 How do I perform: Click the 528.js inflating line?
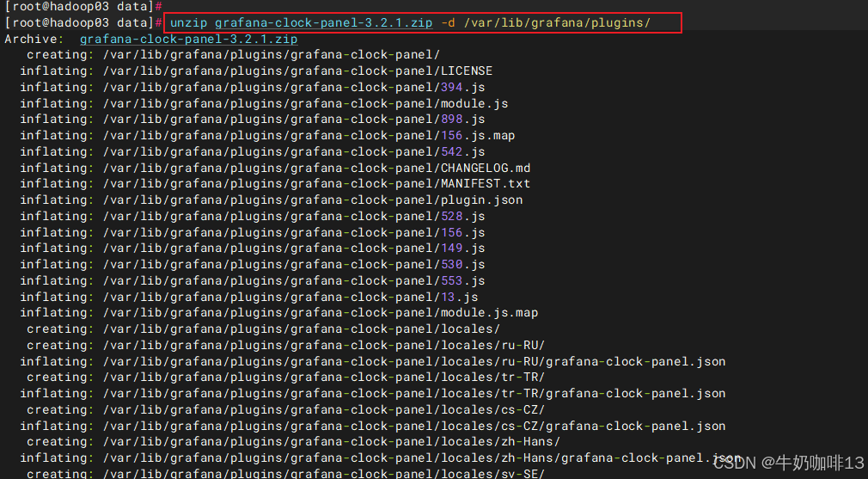tap(253, 216)
